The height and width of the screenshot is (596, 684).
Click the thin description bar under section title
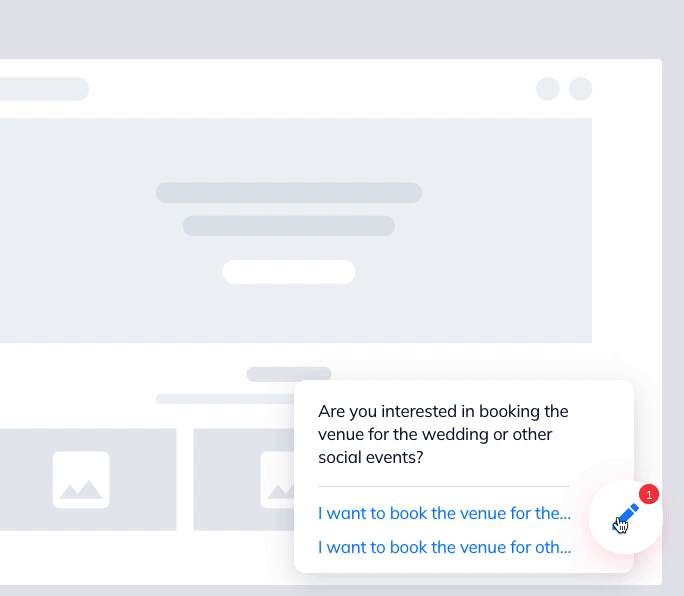(226, 399)
